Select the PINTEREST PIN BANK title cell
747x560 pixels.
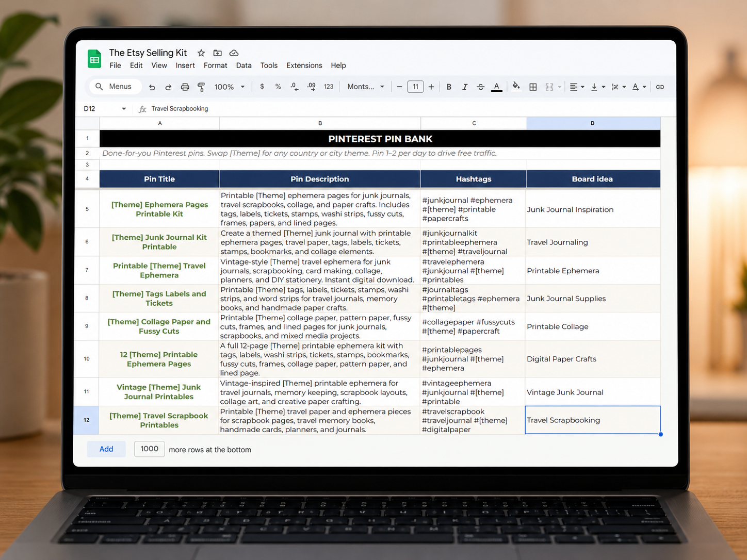point(380,139)
